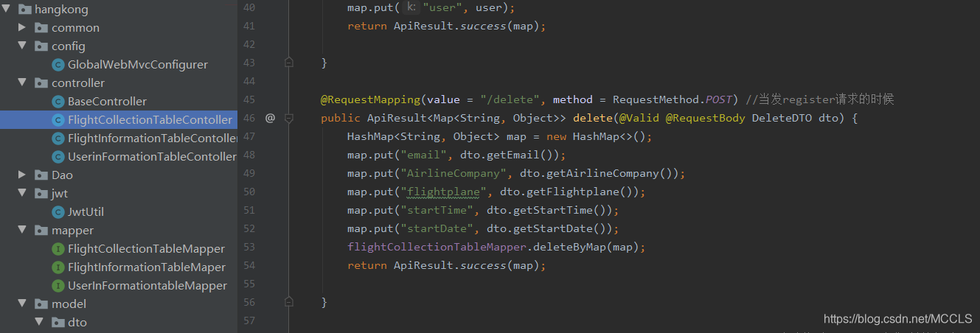Click DeleteDTO parameter type
The width and height of the screenshot is (980, 333).
click(x=782, y=118)
